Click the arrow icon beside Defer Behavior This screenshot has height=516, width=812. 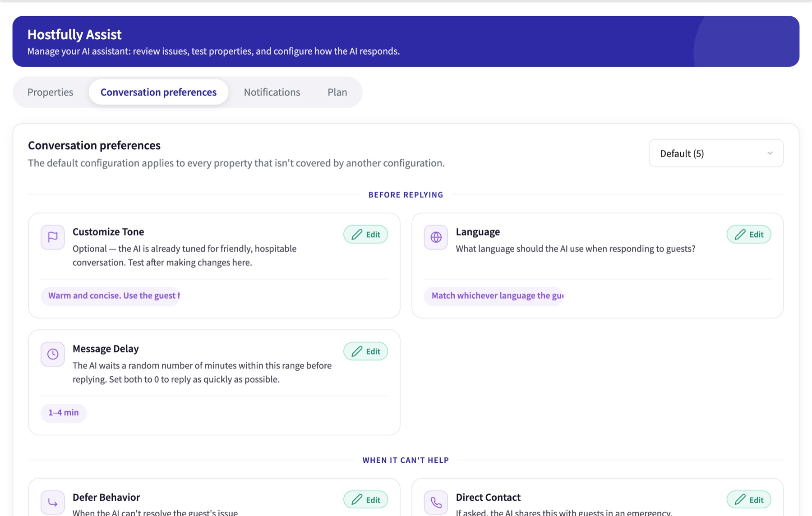tap(53, 502)
